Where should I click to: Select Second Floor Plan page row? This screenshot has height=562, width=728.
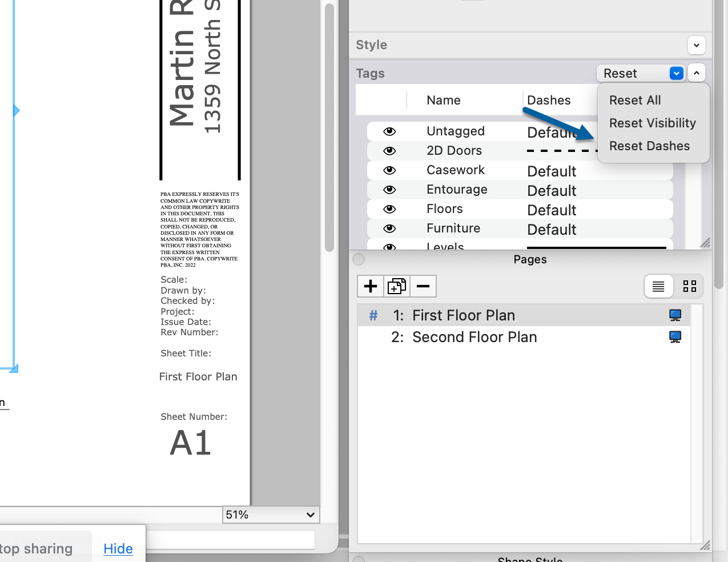tap(474, 337)
